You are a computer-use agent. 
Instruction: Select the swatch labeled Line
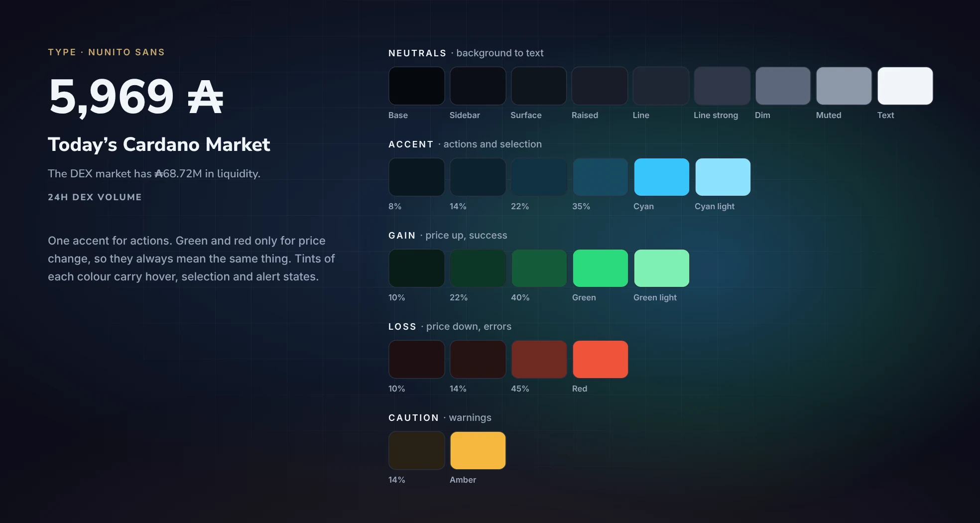(x=661, y=86)
